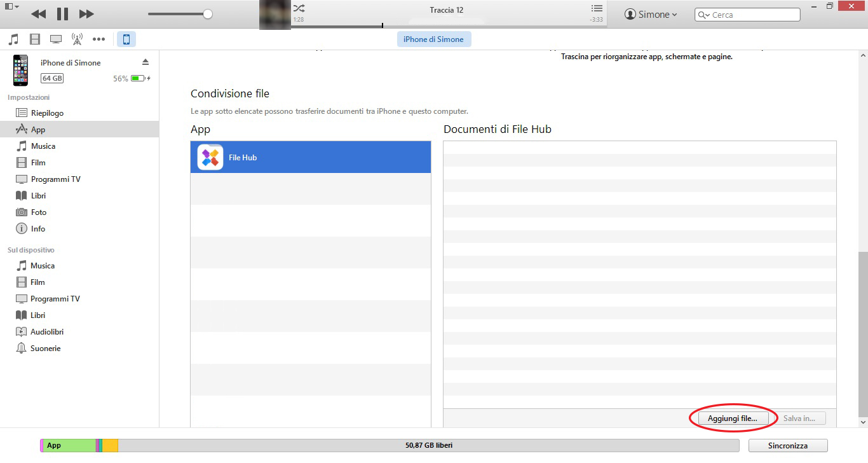Eject the iPhone di Simone
Screen dimensions: 868x463
coord(146,62)
